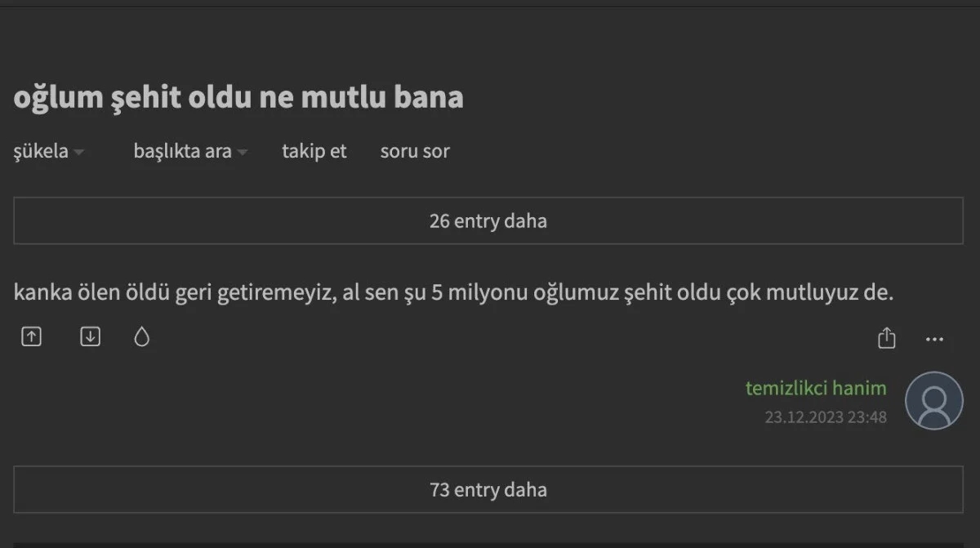This screenshot has height=548, width=980.
Task: Open the şükela sorting dropdown
Action: click(x=42, y=151)
